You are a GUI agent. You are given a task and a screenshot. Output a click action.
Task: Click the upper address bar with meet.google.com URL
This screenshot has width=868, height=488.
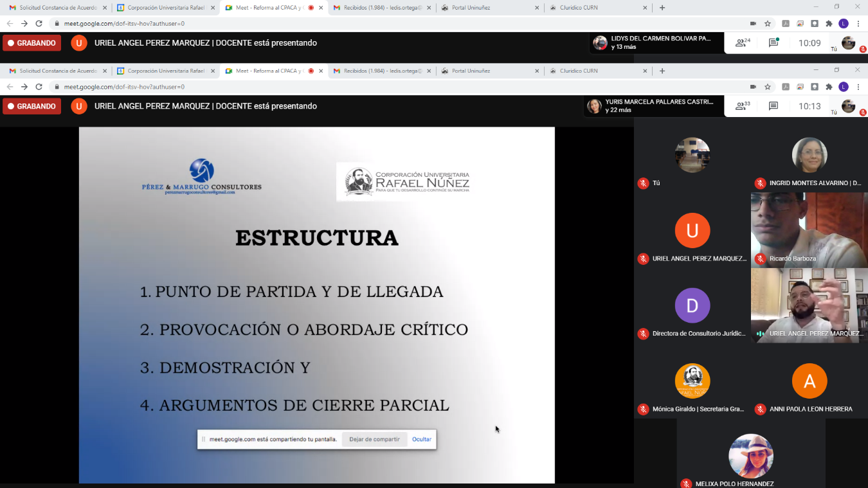coord(399,23)
